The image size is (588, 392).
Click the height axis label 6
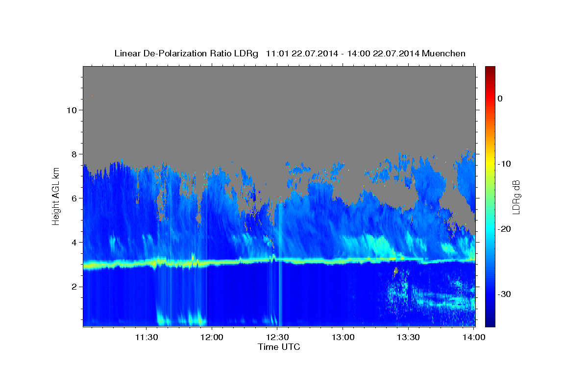[73, 198]
